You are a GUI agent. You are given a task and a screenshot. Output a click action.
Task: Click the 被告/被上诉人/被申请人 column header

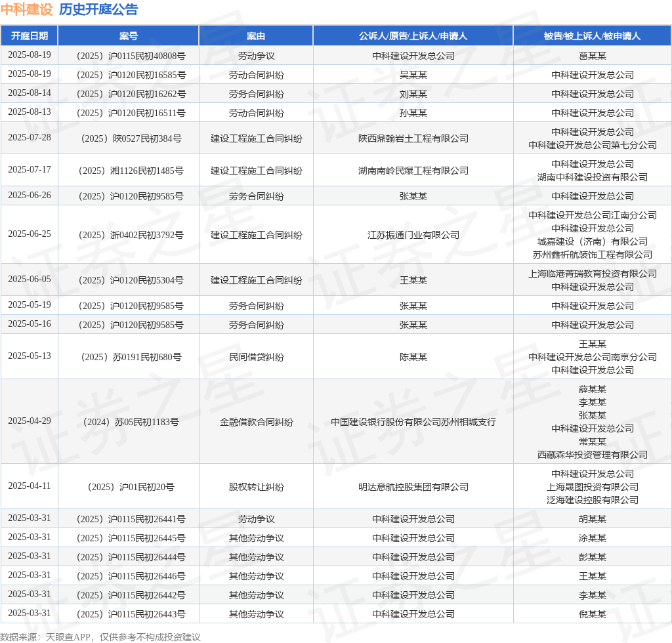pos(593,36)
